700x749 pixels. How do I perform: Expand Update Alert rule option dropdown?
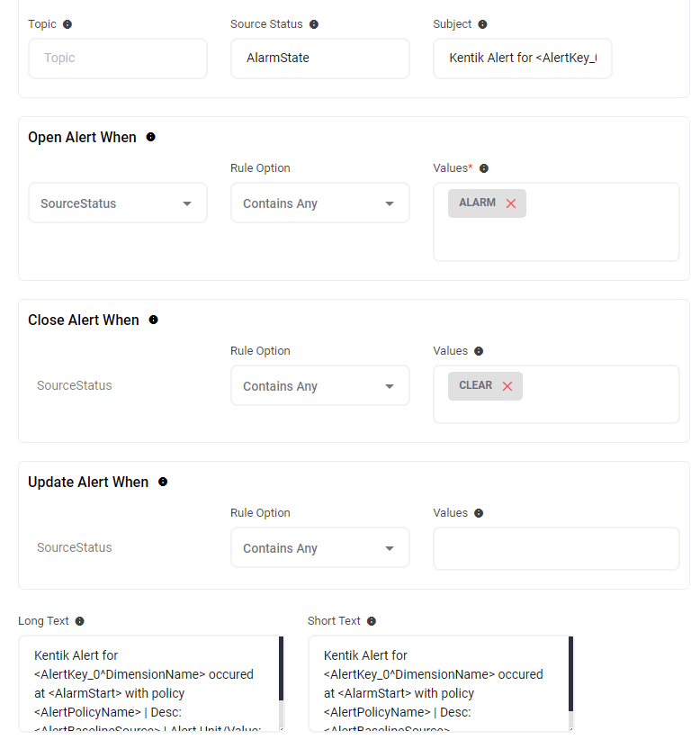tap(319, 548)
